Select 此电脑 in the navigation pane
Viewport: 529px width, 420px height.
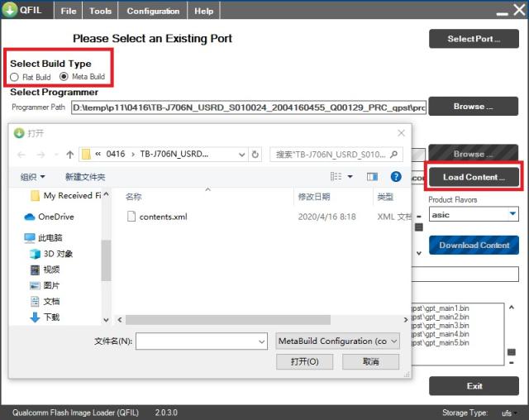point(43,238)
